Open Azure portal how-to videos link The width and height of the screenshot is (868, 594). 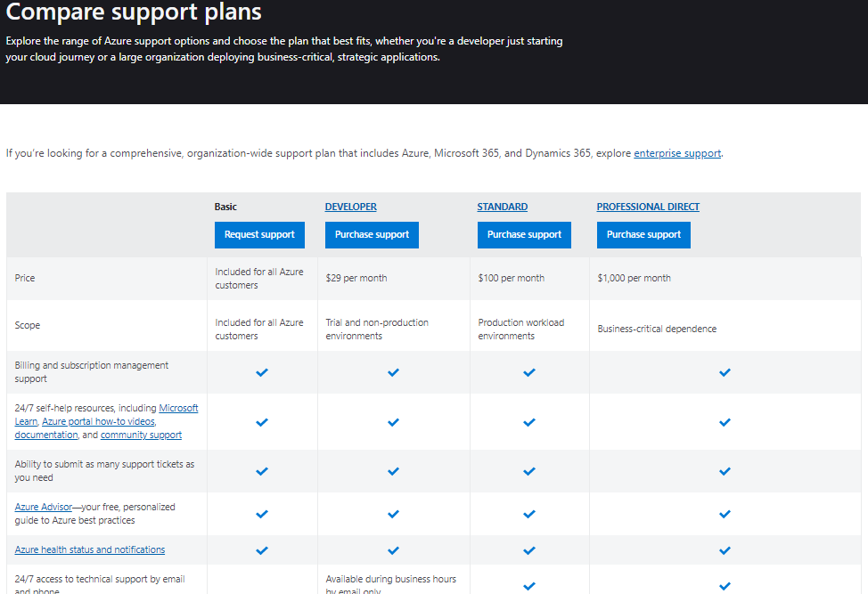[99, 421]
